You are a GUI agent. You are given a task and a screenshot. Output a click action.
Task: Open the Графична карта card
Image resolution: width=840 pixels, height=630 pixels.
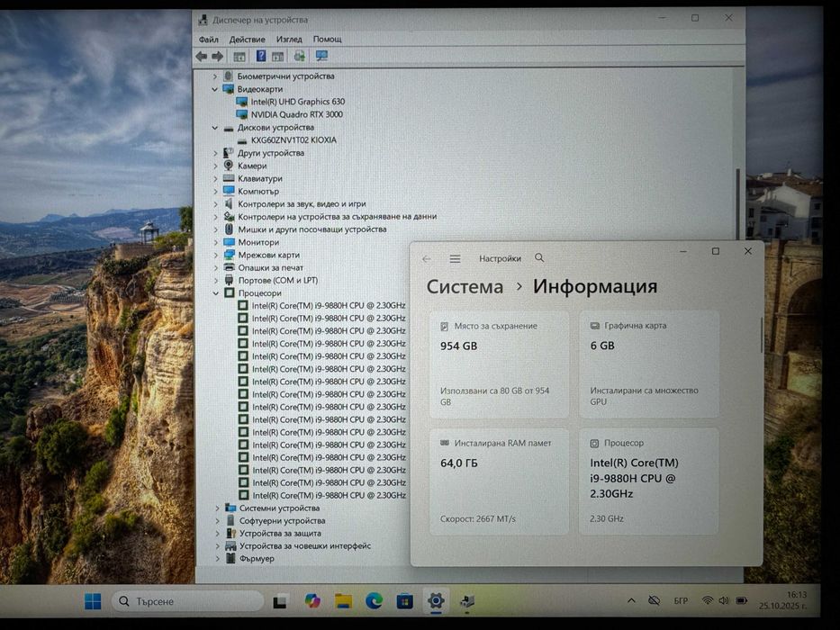[649, 364]
